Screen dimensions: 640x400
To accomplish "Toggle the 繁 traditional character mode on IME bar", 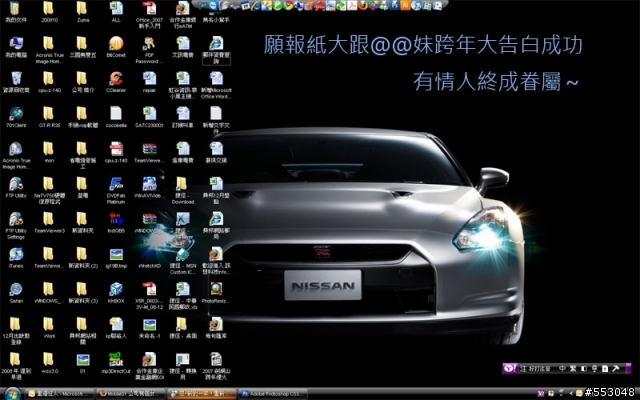I will (573, 369).
